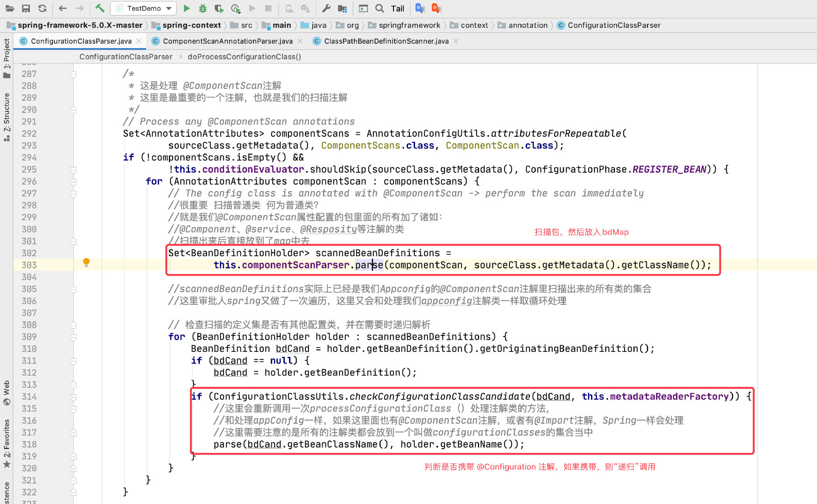
Task: Switch to ComponentScanAnnotationParser.java tab
Action: pyautogui.click(x=228, y=41)
